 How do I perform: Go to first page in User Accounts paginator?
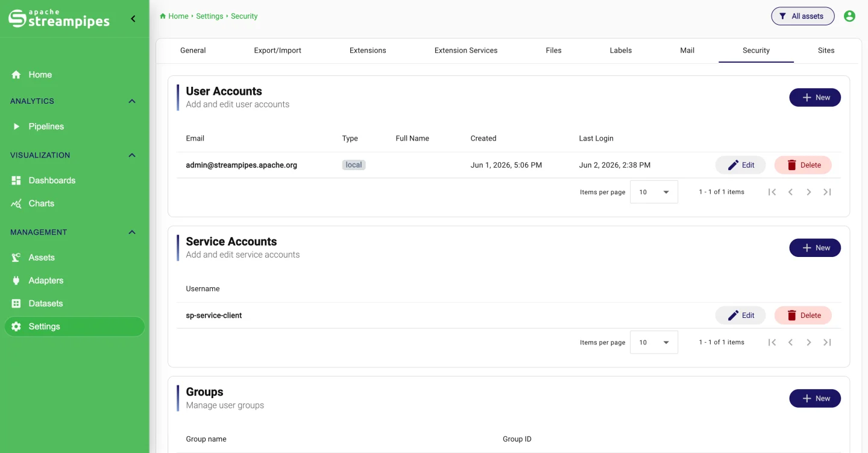tap(772, 192)
